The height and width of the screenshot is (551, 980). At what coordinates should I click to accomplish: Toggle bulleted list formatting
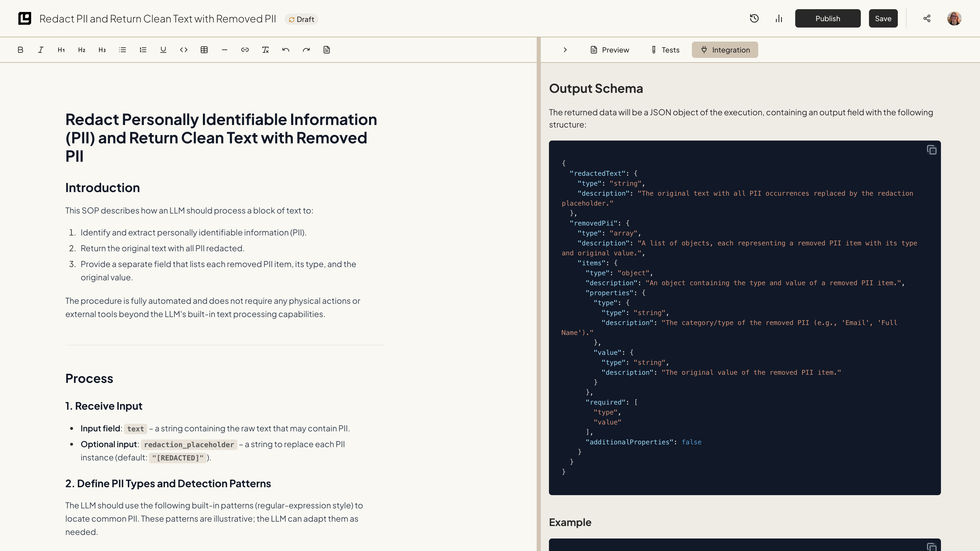[122, 50]
